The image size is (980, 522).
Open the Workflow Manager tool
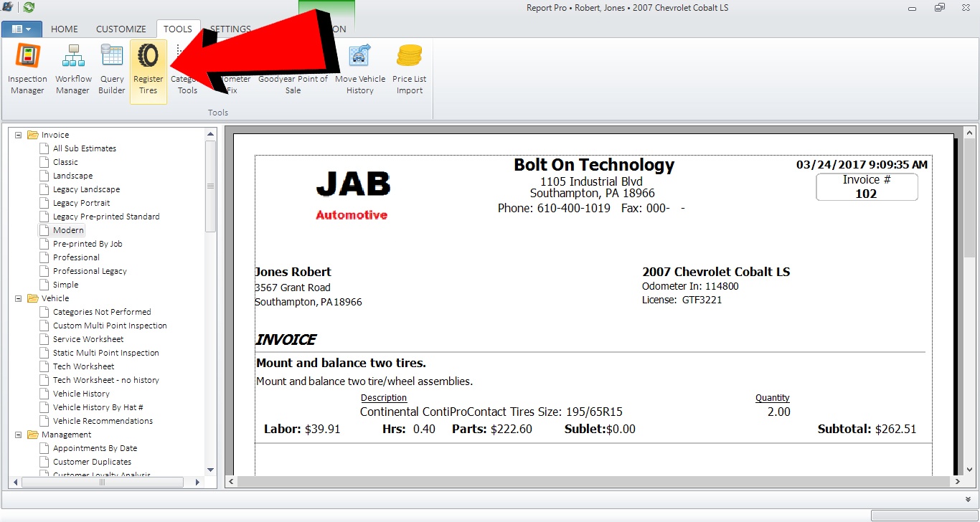[x=73, y=70]
